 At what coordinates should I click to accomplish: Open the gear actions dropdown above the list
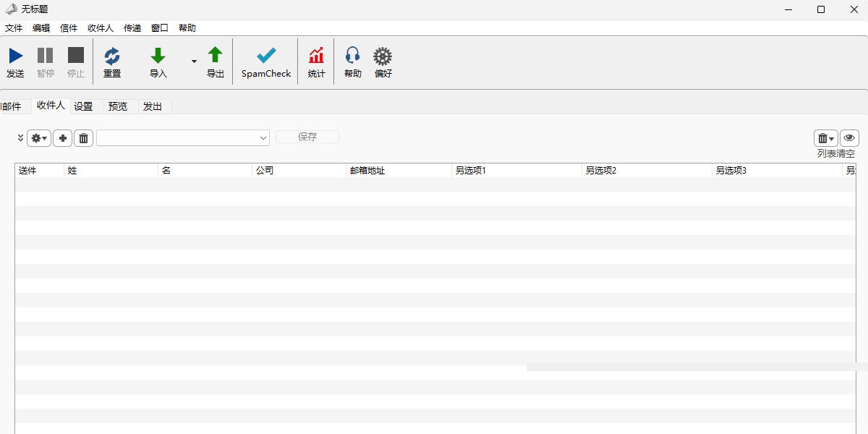point(39,138)
